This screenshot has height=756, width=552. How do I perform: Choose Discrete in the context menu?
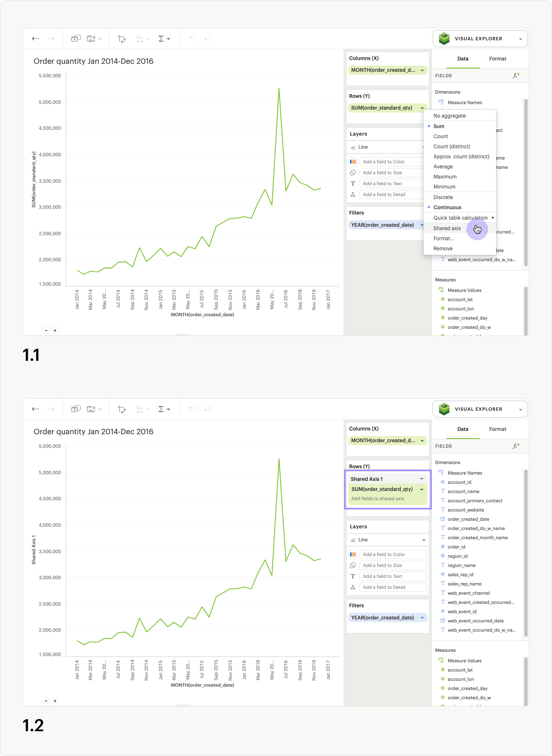tap(443, 197)
